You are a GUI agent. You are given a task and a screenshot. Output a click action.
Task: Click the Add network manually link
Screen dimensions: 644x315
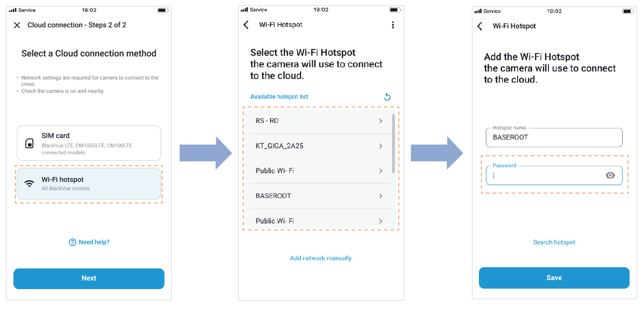(321, 258)
